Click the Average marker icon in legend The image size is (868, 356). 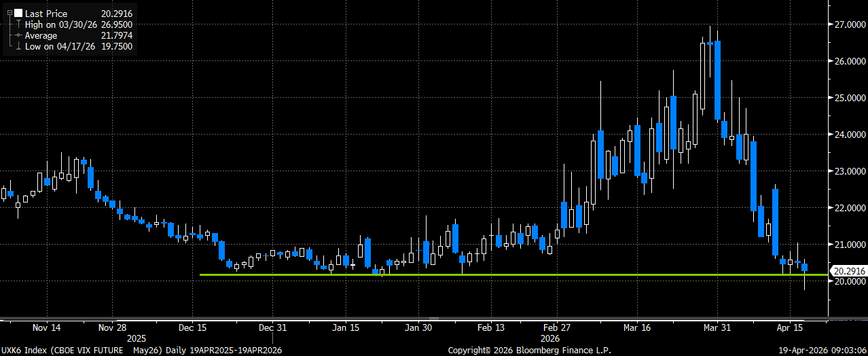click(18, 35)
